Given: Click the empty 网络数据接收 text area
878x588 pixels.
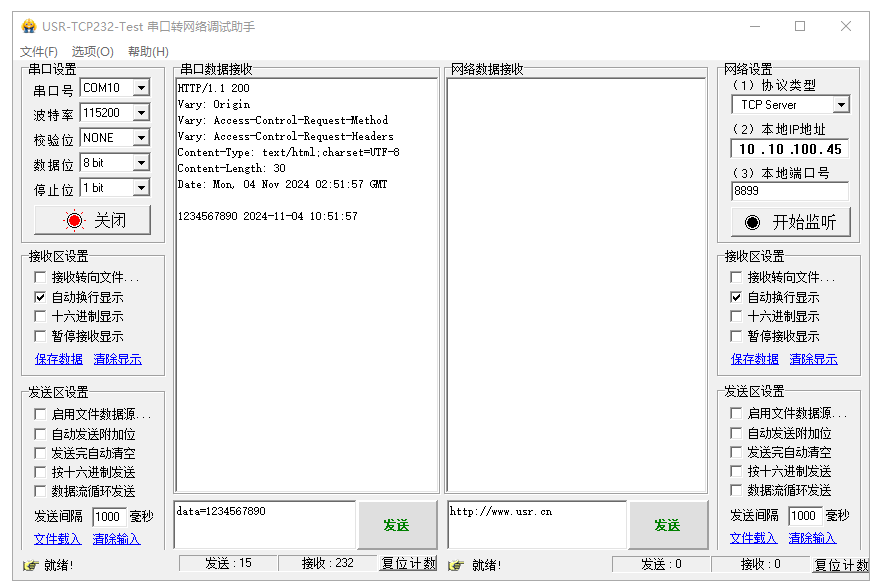Looking at the screenshot, I should tap(576, 286).
